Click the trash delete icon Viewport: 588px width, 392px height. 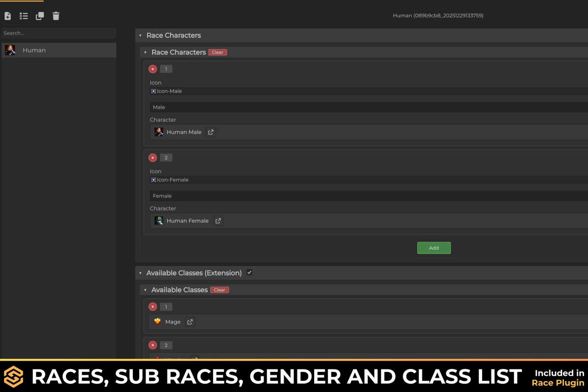[56, 16]
